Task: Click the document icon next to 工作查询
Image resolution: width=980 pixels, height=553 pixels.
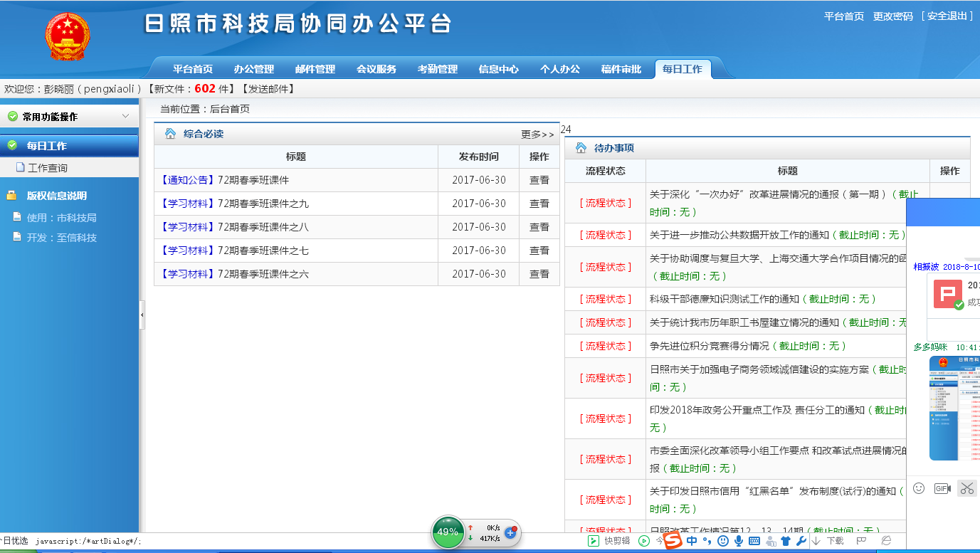Action: tap(21, 167)
